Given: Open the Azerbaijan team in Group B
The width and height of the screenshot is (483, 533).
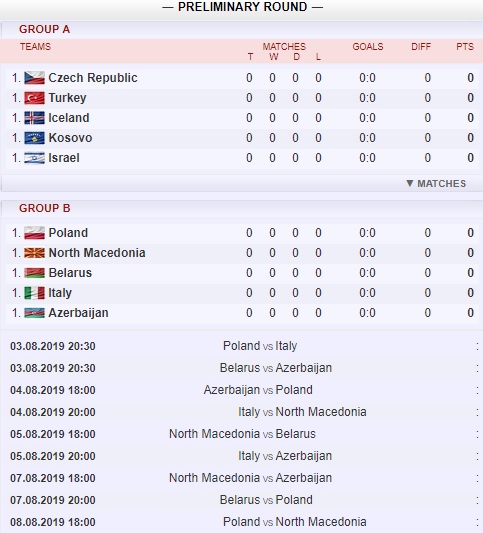Looking at the screenshot, I should tap(78, 313).
